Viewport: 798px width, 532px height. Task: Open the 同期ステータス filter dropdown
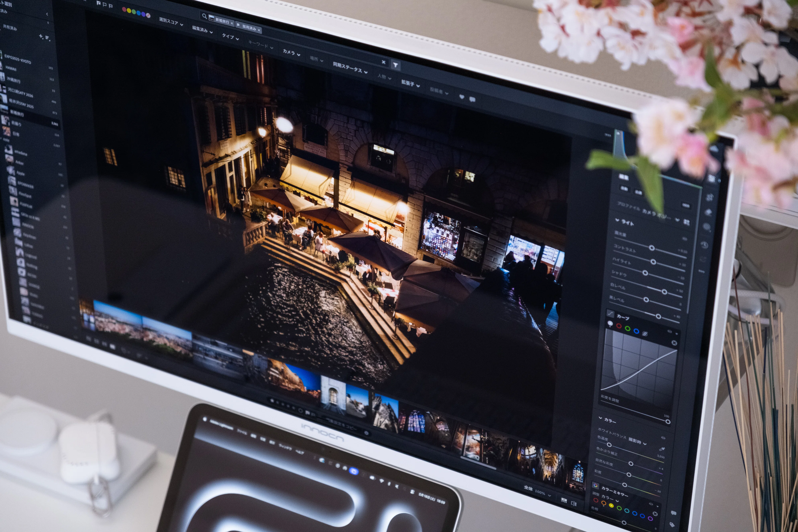coord(350,67)
